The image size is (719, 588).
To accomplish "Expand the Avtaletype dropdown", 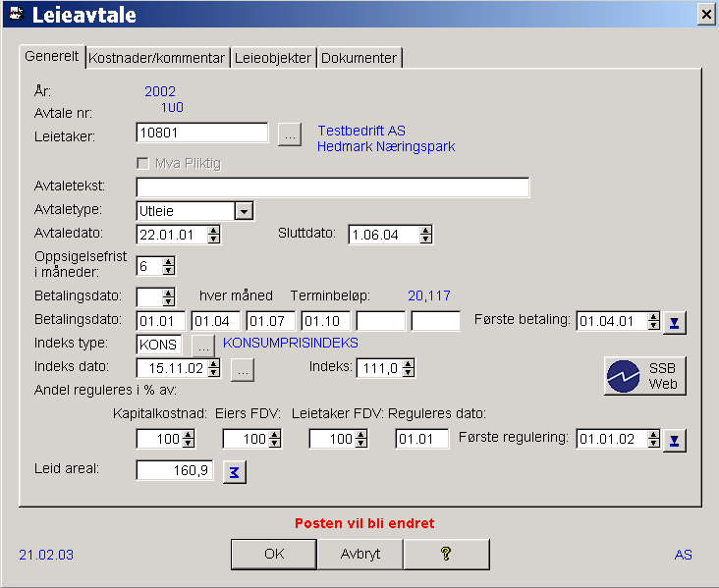I will [x=245, y=211].
